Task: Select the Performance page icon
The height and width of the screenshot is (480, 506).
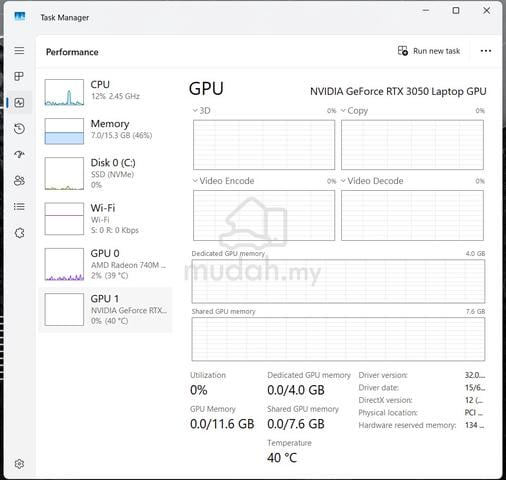Action: 19,102
